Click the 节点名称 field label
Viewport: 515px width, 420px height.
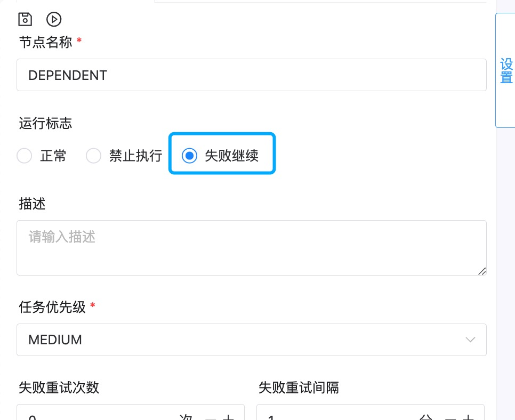45,43
